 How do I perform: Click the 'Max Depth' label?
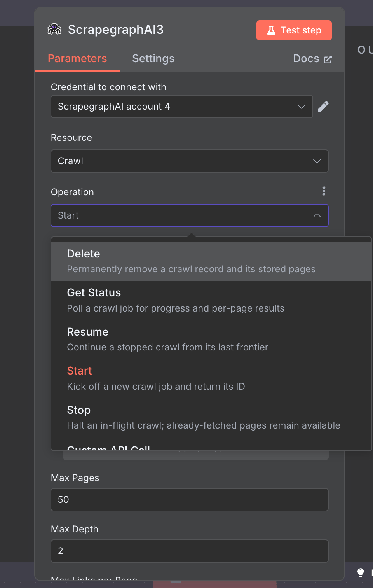click(75, 529)
